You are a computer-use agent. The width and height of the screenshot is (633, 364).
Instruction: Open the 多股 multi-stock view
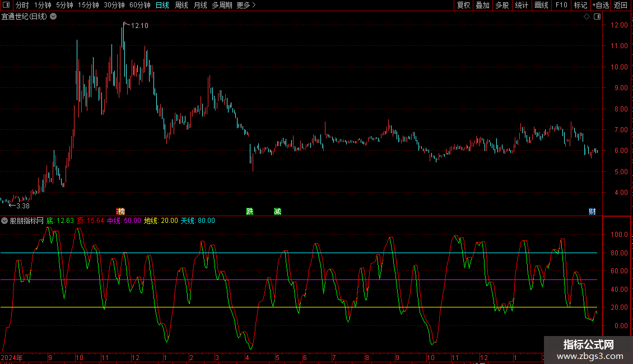(502, 5)
